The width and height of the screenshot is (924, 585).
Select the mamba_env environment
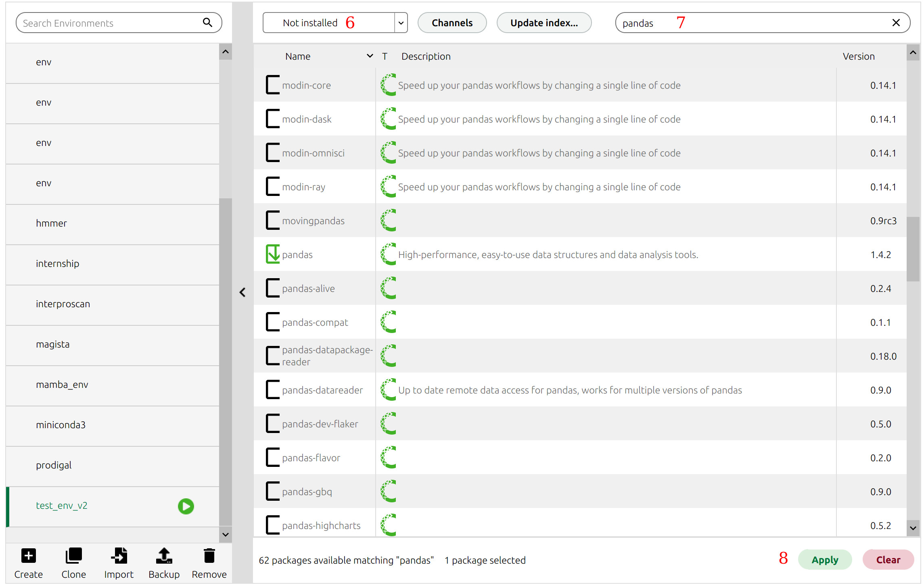[62, 385]
